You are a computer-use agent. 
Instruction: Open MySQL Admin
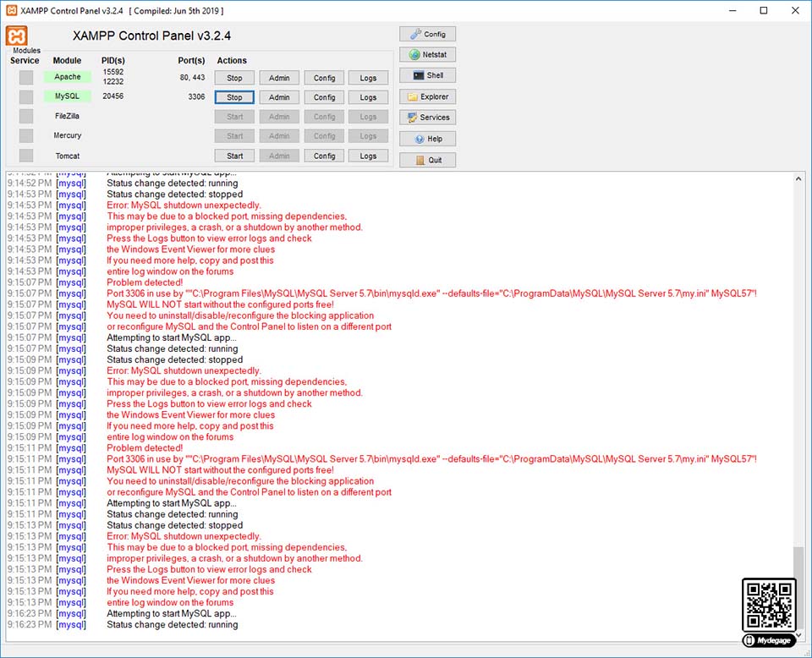[279, 97]
